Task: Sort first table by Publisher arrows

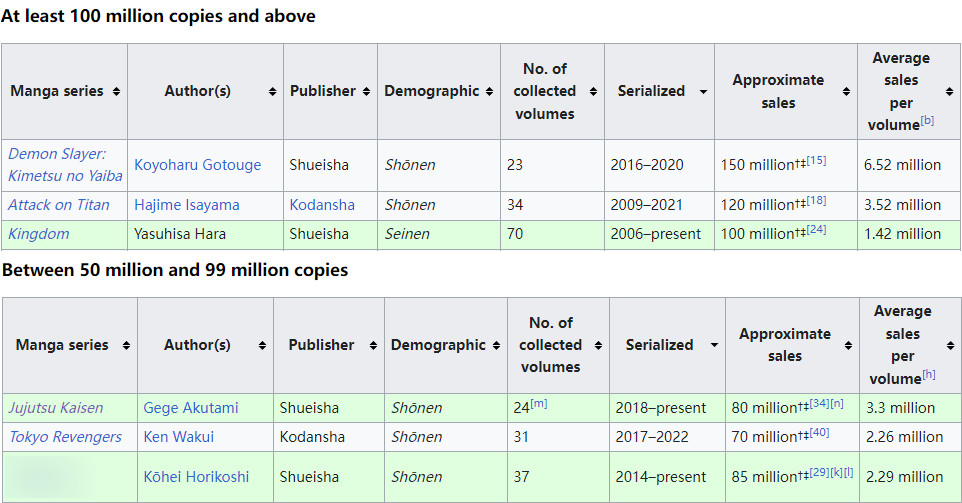Action: click(x=366, y=91)
